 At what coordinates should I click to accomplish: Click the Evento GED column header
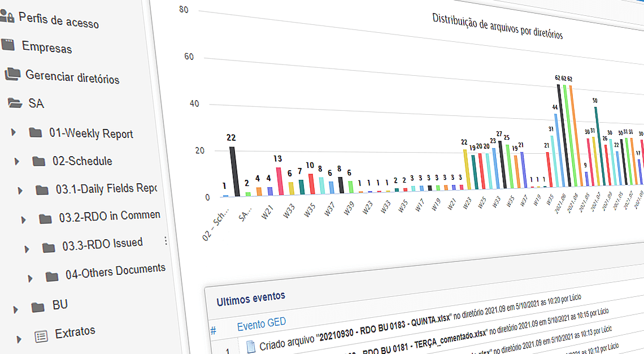point(262,321)
